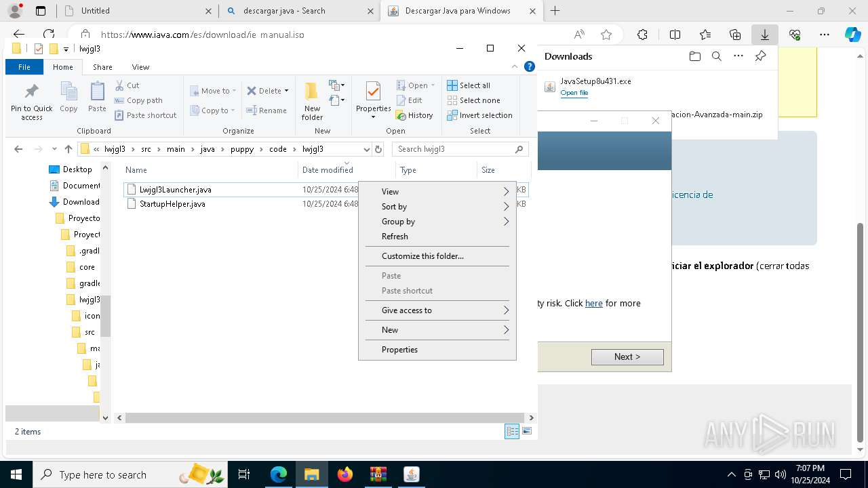Click Copy path in Clipboard group

(x=138, y=100)
